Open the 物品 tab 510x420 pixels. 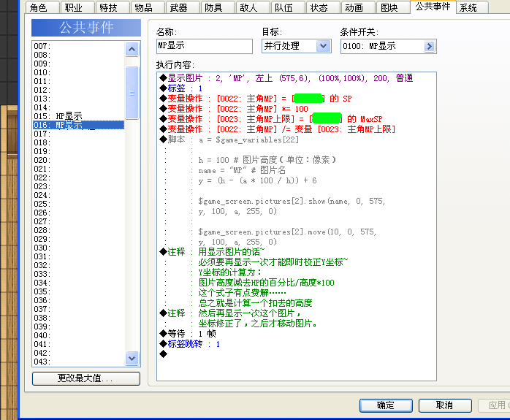(148, 7)
